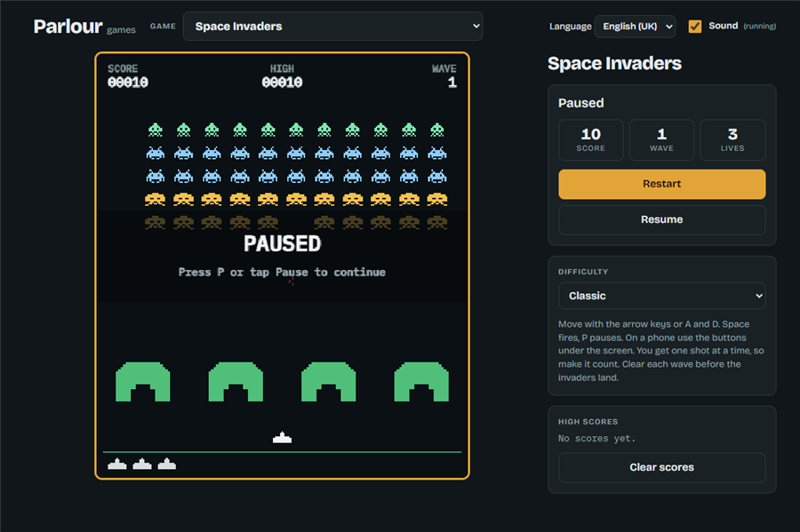Toggle the Sound checkbox
The image size is (800, 532).
coord(694,26)
